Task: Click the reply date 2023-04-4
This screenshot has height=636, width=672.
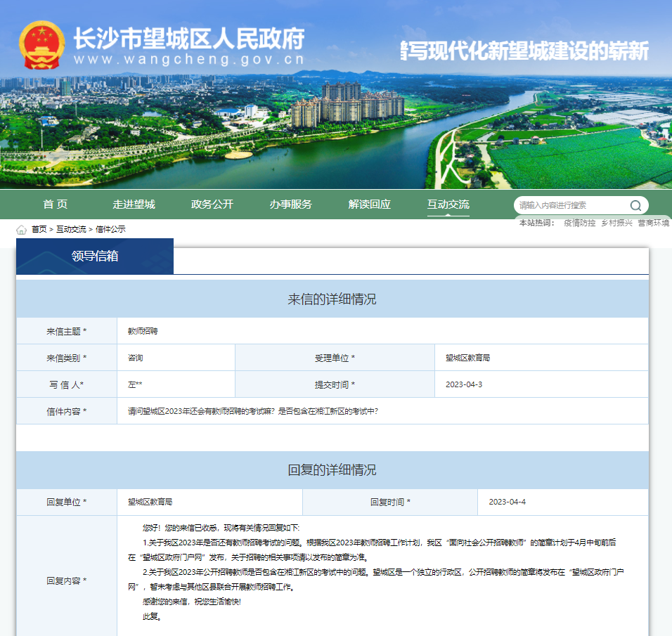Action: pyautogui.click(x=507, y=502)
